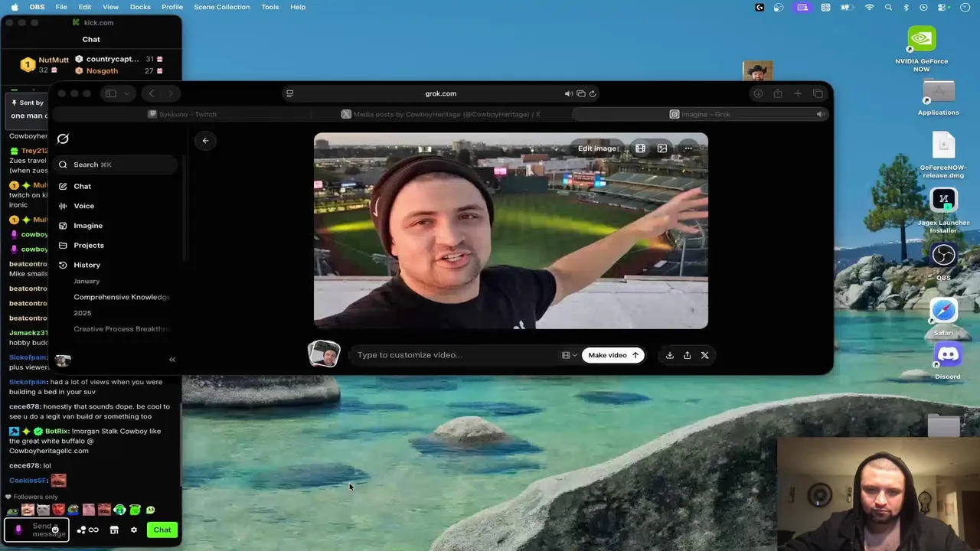Click generated video preview
Viewport: 980px width, 551px height.
click(x=511, y=231)
